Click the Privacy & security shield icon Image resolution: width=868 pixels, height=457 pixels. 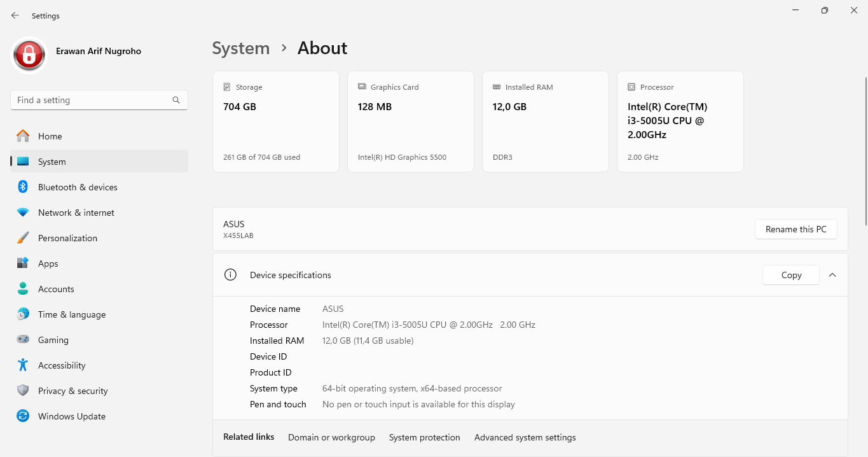point(23,391)
